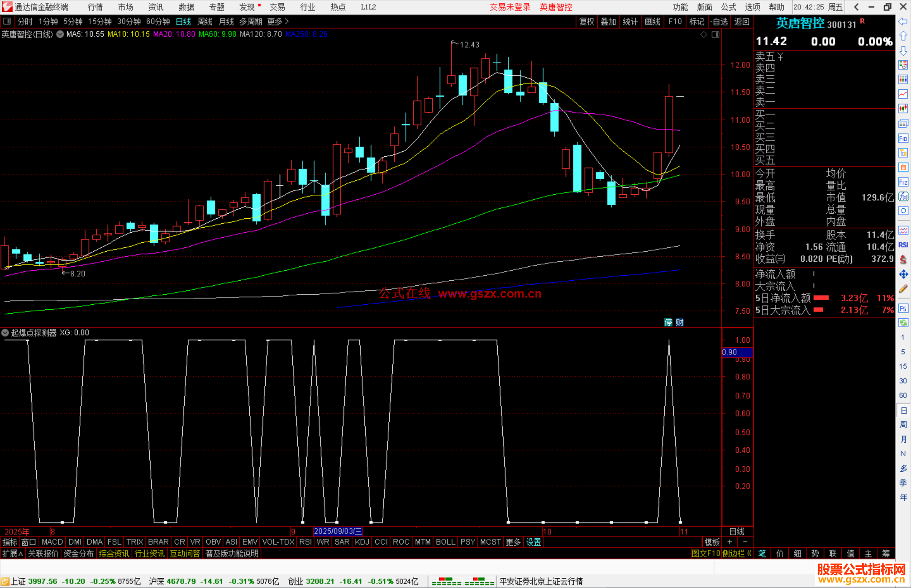Viewport: 911px width, 588px height.
Task: Open the 行情 menu
Action: click(95, 7)
